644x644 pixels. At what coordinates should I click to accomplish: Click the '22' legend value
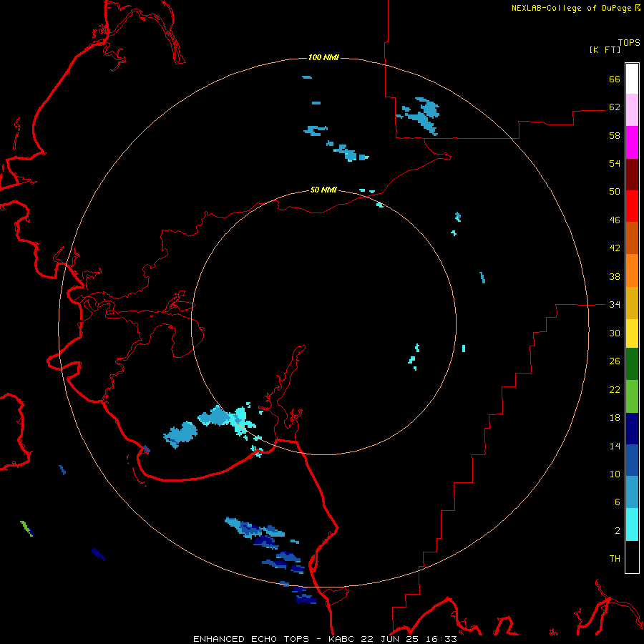coord(615,390)
